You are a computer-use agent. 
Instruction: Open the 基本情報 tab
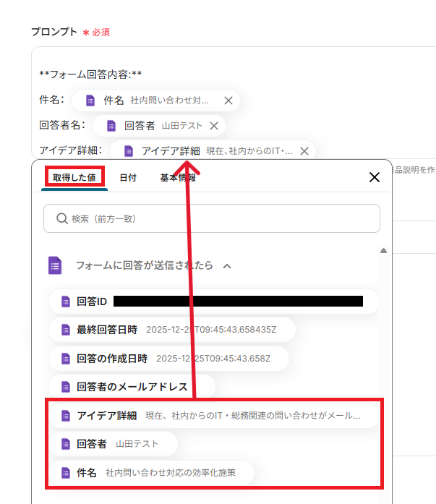coord(178,177)
